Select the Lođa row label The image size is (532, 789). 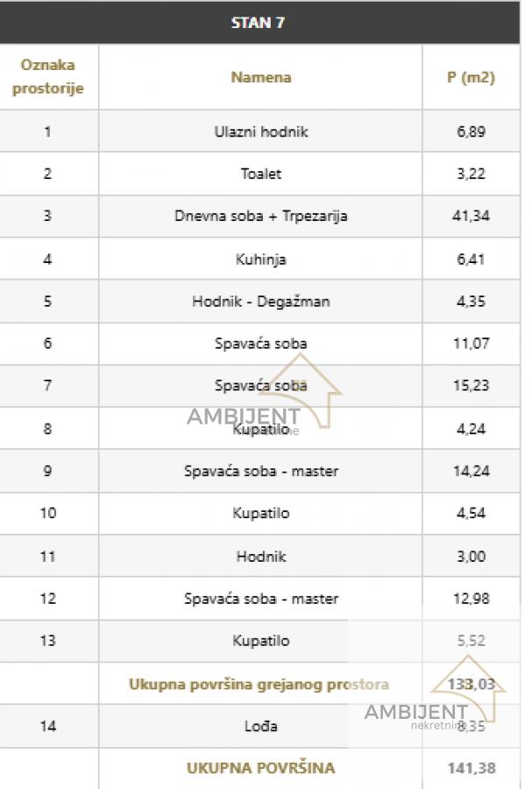coord(261,726)
